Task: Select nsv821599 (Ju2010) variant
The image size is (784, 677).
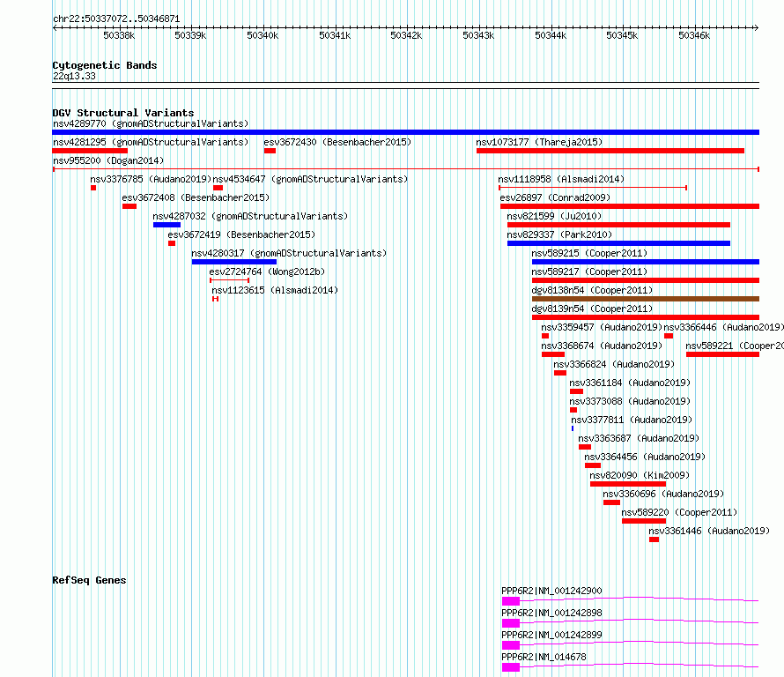Action: point(554,216)
